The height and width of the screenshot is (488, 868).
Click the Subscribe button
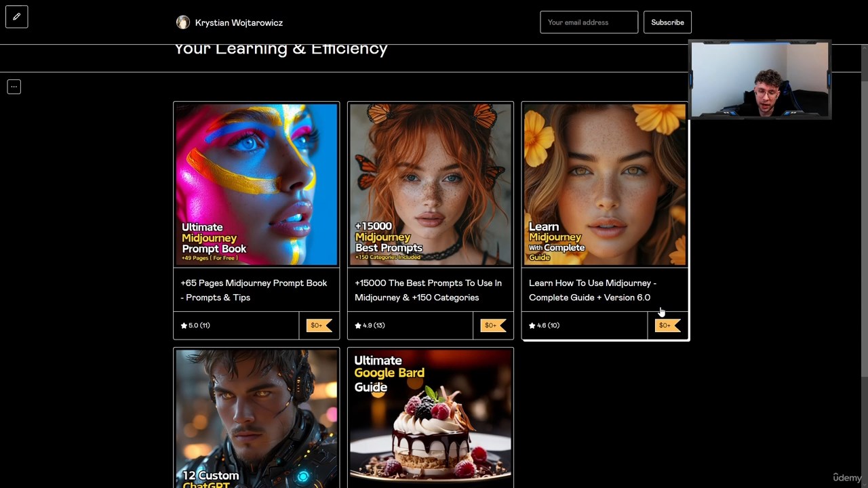pyautogui.click(x=667, y=22)
